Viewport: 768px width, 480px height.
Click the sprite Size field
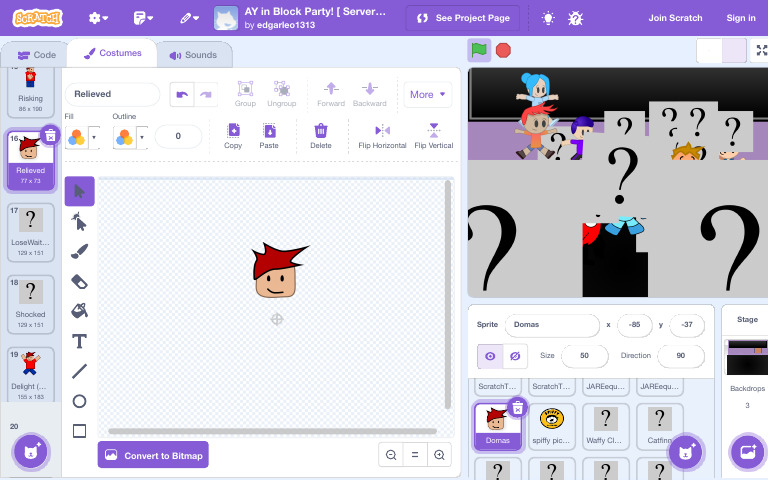(x=584, y=356)
